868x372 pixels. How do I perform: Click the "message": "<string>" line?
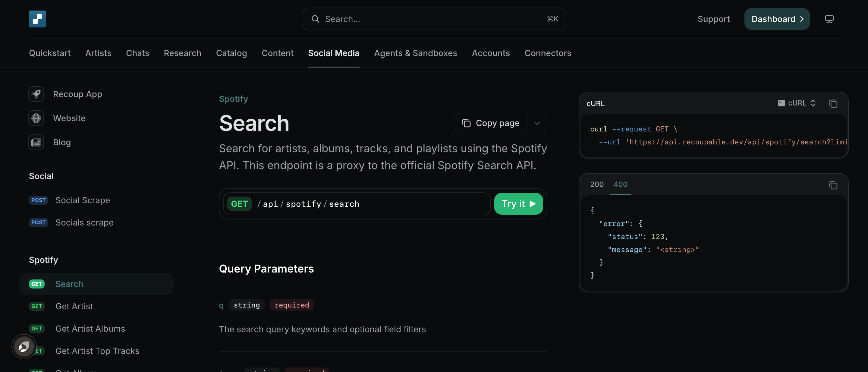[x=653, y=250]
